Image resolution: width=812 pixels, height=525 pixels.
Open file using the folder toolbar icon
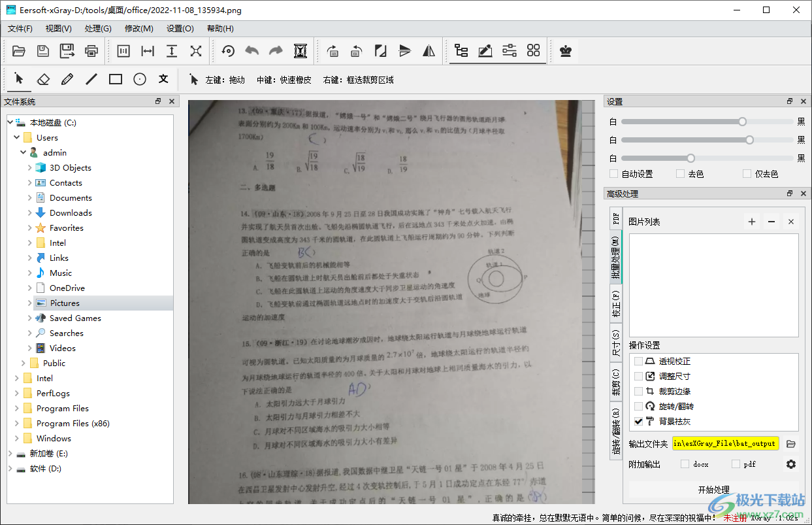[x=19, y=51]
